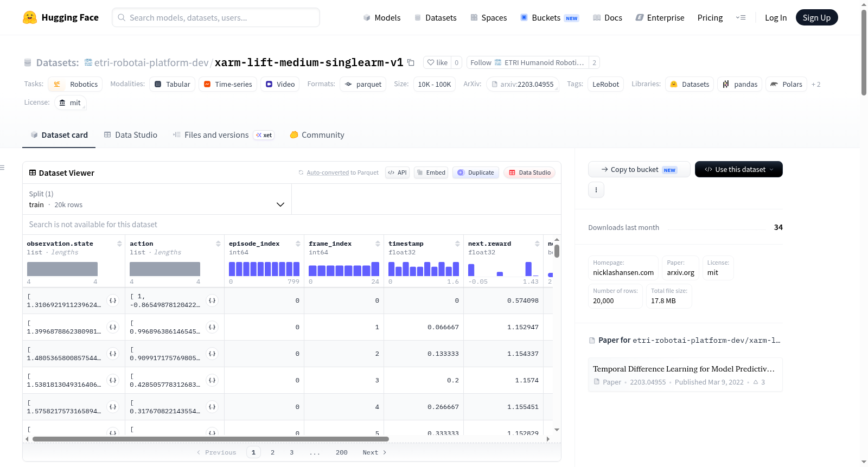868x467 pixels.
Task: Focus the search models and datasets field
Action: click(x=216, y=17)
